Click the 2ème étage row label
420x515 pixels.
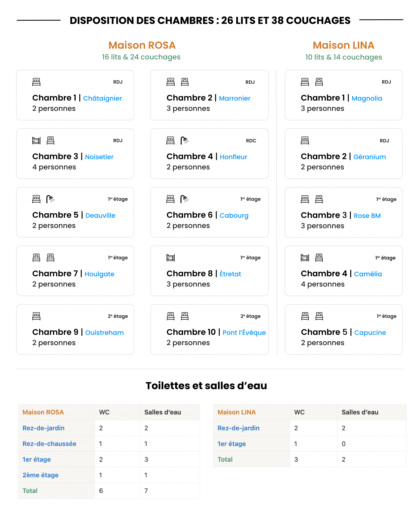tap(40, 475)
